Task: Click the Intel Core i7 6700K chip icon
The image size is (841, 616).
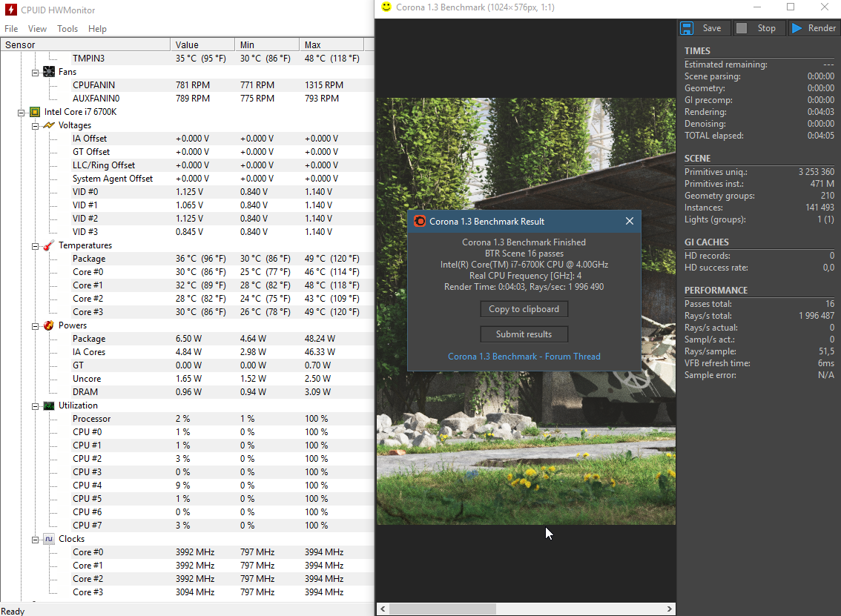Action: [35, 111]
